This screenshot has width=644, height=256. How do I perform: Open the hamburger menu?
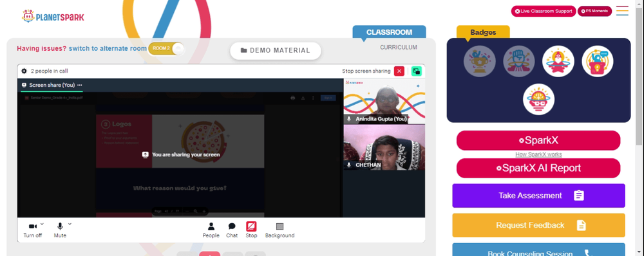point(622,11)
